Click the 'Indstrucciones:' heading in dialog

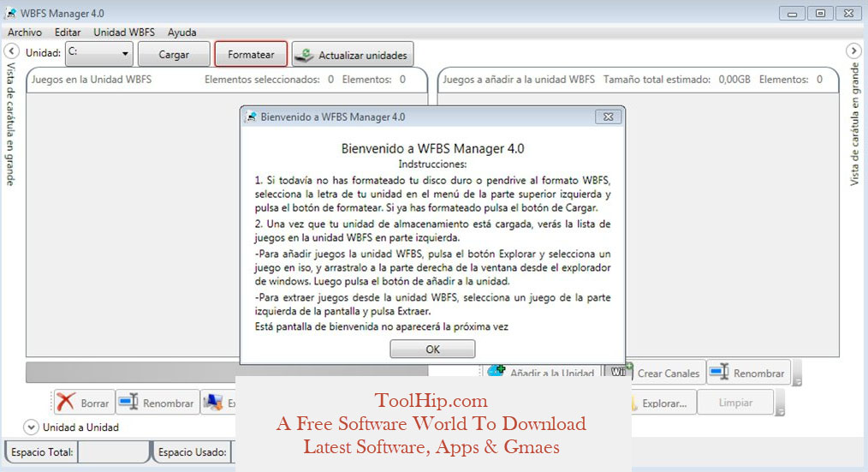point(432,164)
